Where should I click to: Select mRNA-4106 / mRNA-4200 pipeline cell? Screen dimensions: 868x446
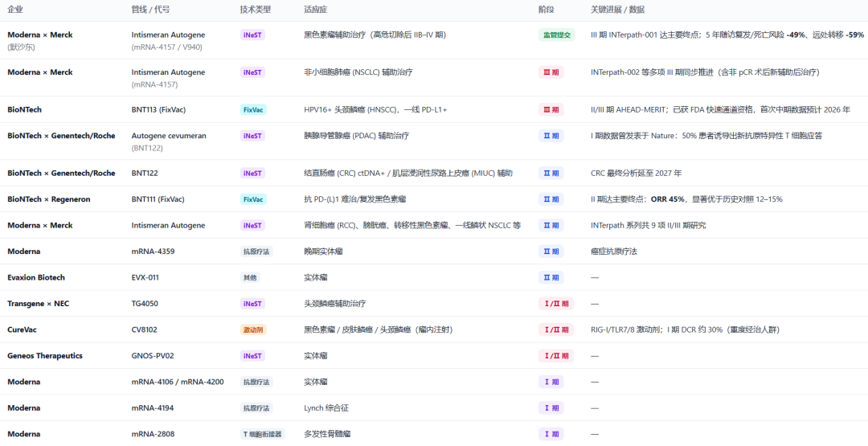point(178,382)
